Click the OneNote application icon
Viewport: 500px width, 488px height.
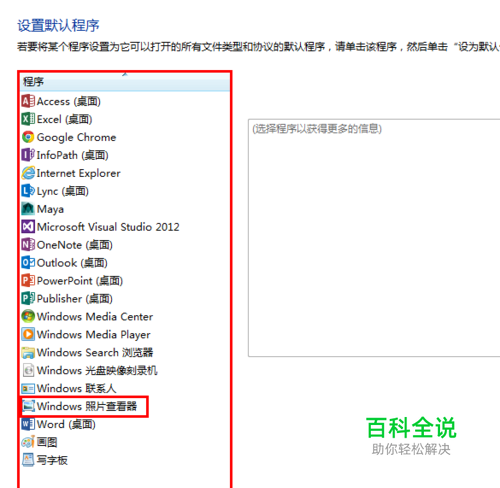pos(28,245)
